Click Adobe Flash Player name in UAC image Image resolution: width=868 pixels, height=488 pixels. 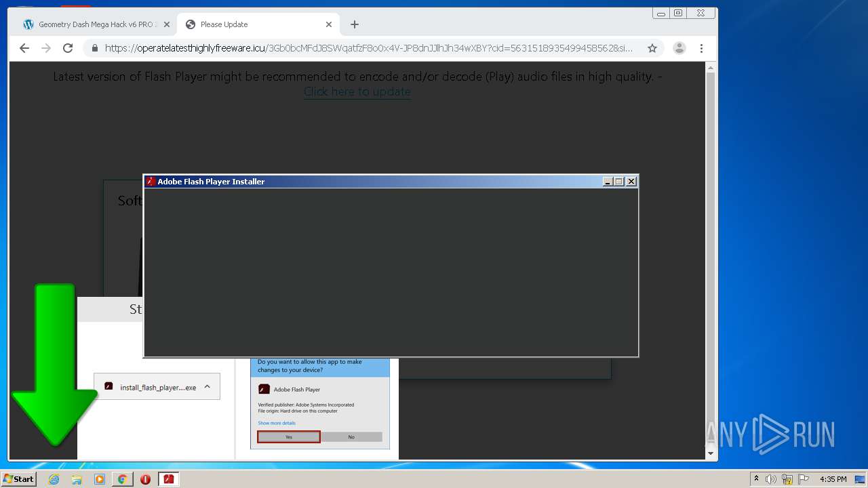coord(296,390)
